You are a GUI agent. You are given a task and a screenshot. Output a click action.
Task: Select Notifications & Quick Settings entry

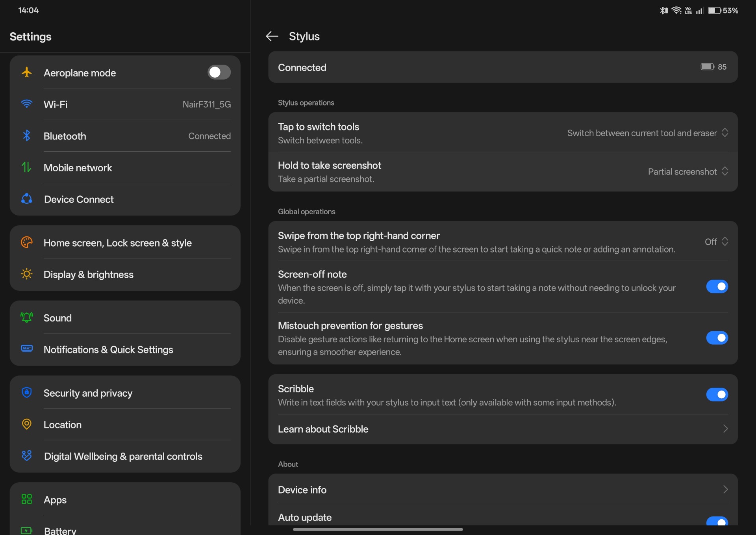pos(108,350)
